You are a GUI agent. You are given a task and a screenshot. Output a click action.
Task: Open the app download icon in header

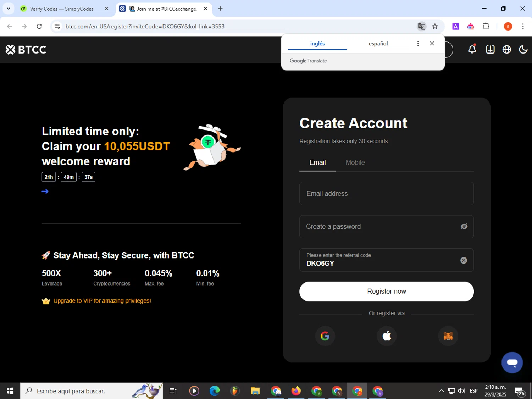pyautogui.click(x=490, y=49)
